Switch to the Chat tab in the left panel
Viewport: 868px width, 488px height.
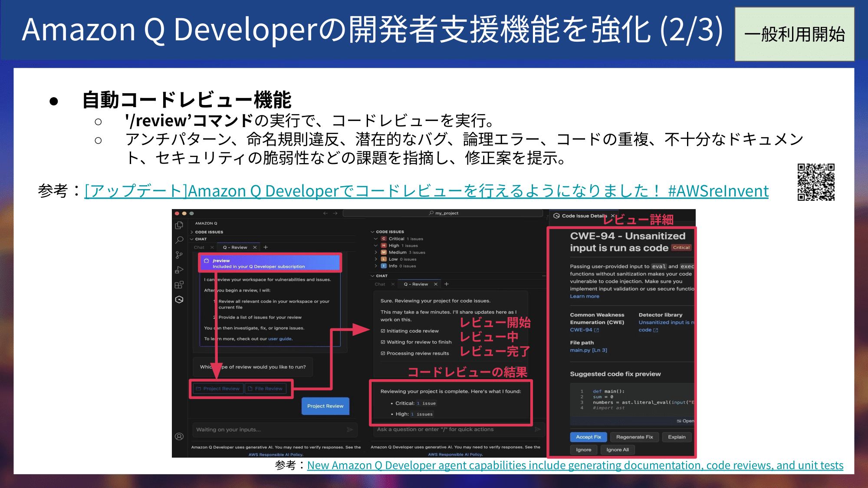click(x=199, y=247)
